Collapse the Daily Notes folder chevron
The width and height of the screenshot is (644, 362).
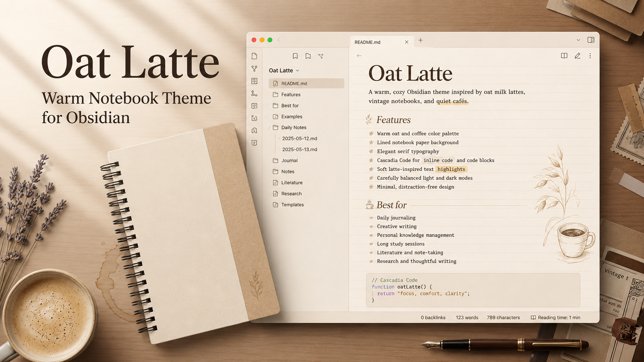pyautogui.click(x=270, y=128)
